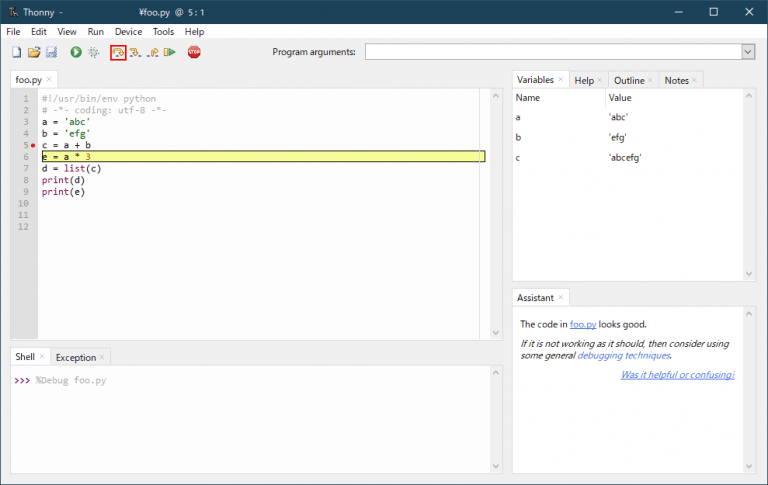The width and height of the screenshot is (768, 485).
Task: Switch to the Exception tab
Action: [x=76, y=357]
